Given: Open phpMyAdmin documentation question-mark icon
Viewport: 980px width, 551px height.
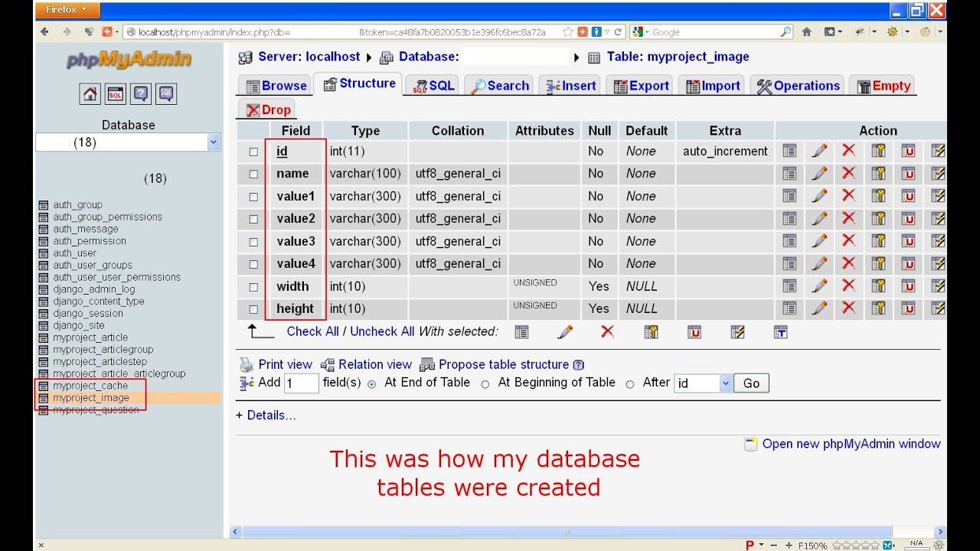Looking at the screenshot, I should coord(141,94).
